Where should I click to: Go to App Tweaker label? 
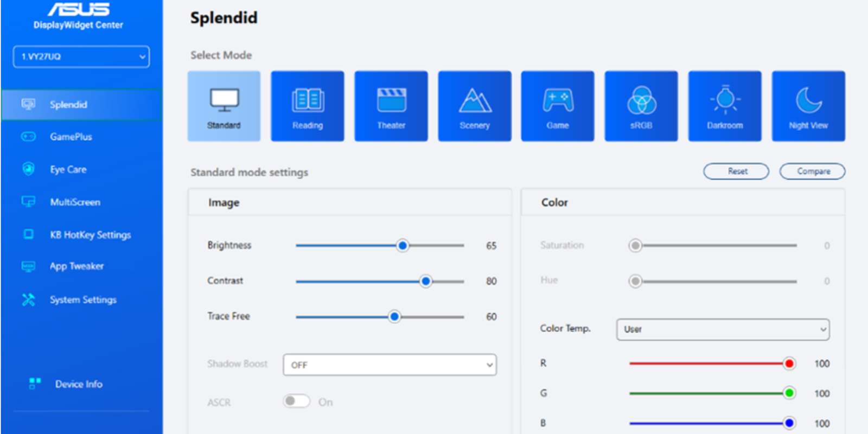(x=76, y=266)
